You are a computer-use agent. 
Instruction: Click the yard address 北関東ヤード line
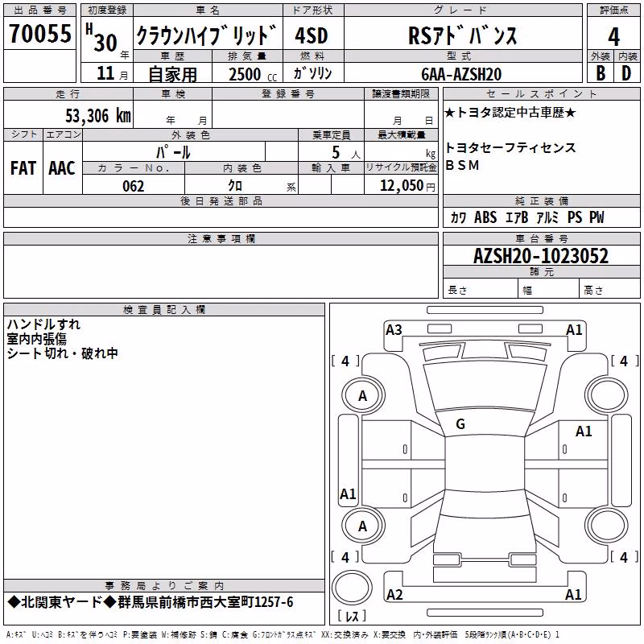151,602
